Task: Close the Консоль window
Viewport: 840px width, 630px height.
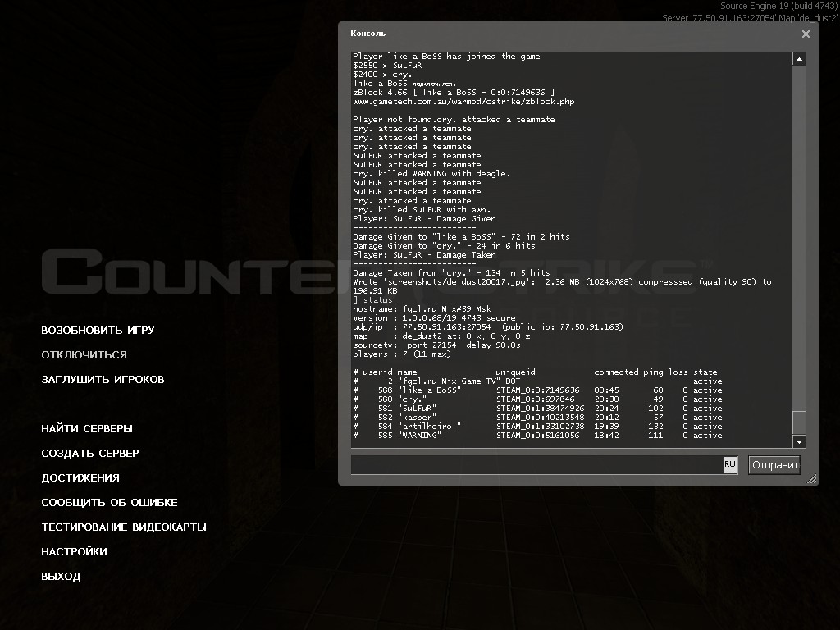Action: point(806,34)
